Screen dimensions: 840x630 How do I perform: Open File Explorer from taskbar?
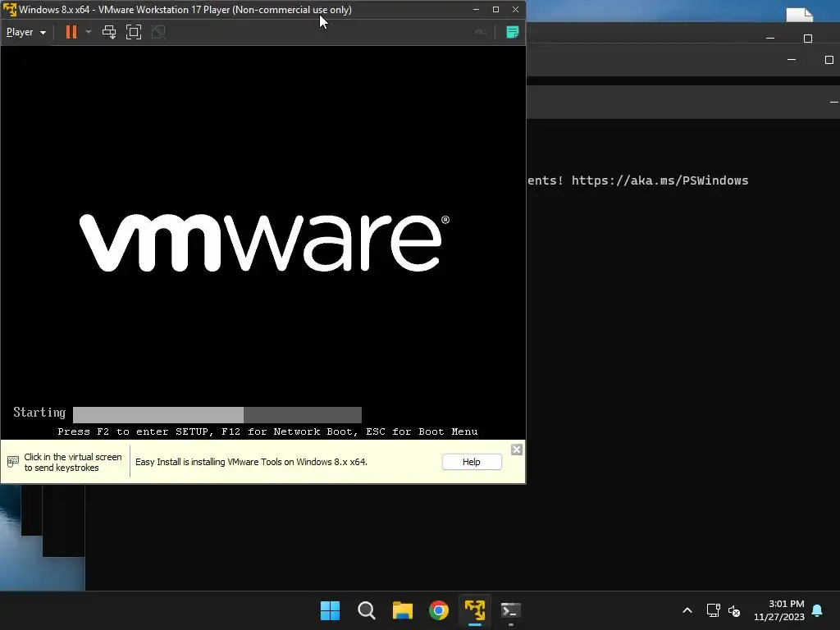coord(402,610)
